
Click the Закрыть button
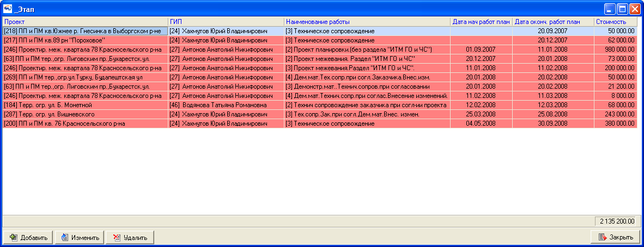(x=615, y=237)
